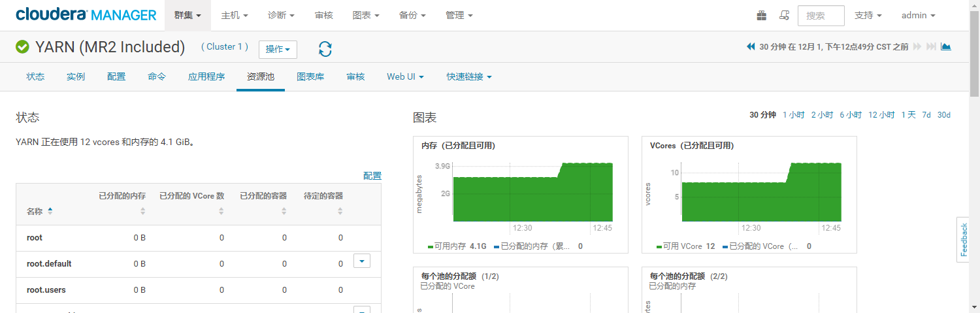Click the 每个池的分配额 (1/2) chart title
Image resolution: width=980 pixels, height=313 pixels.
[x=460, y=276]
